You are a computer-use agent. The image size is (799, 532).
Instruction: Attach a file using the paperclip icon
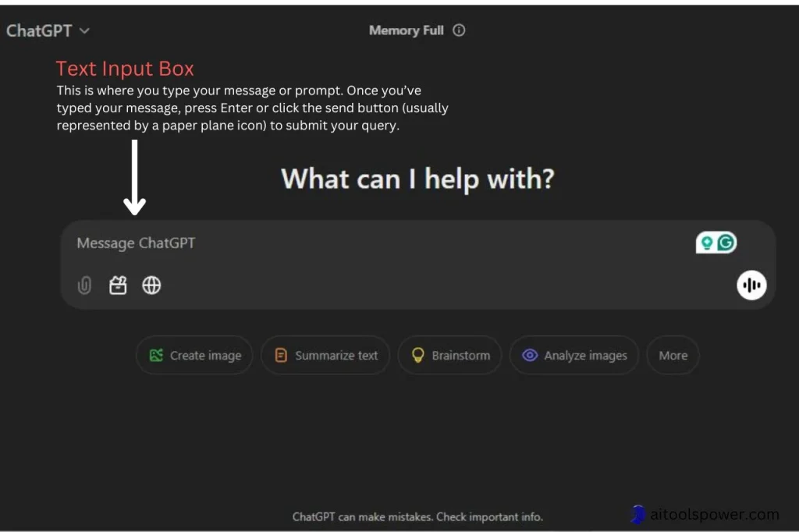pos(84,286)
